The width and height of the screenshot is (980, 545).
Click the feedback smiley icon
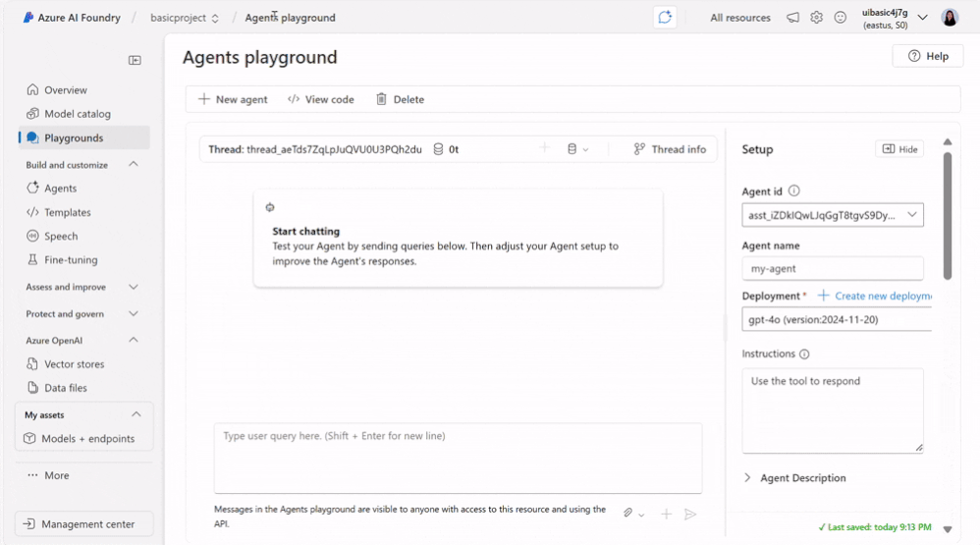pyautogui.click(x=840, y=18)
